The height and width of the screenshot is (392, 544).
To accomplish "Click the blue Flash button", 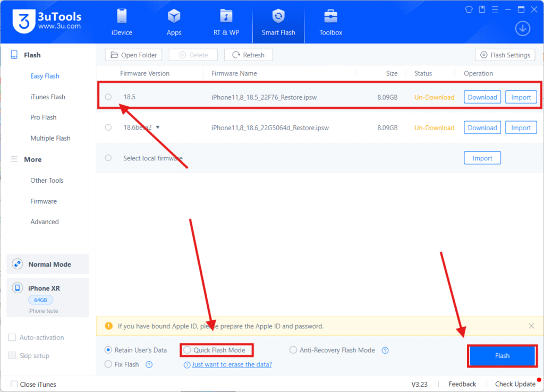I will [502, 355].
